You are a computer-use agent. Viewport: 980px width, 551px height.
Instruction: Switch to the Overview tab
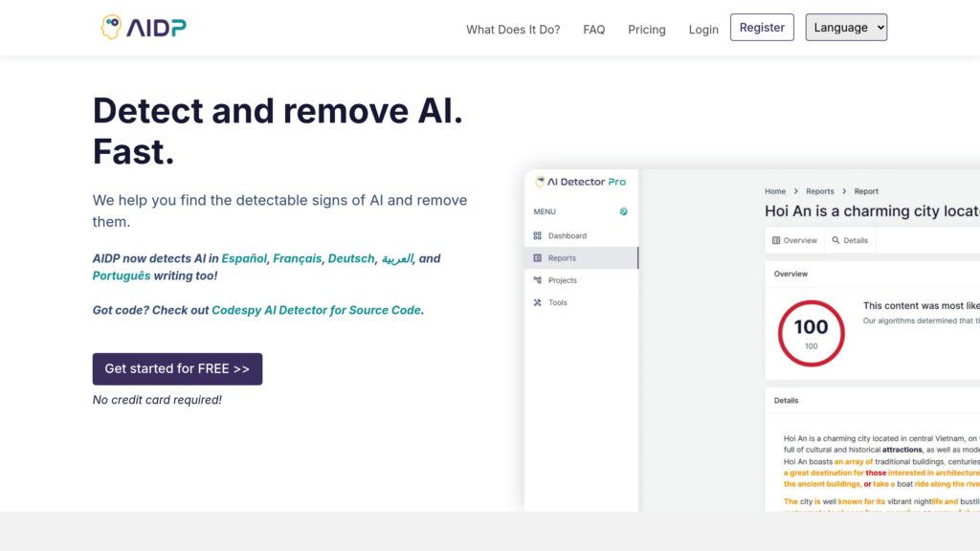792,240
